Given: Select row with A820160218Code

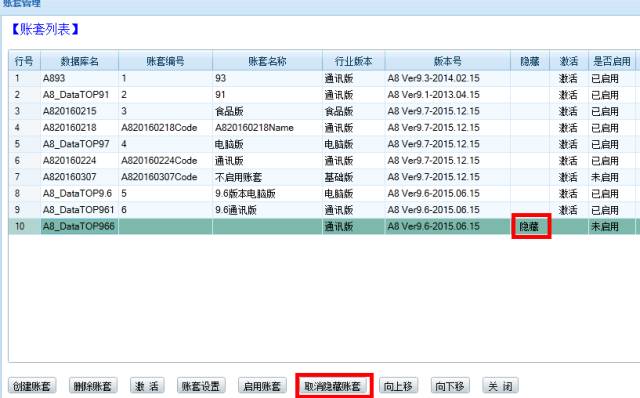Looking at the screenshot, I should 322,128.
